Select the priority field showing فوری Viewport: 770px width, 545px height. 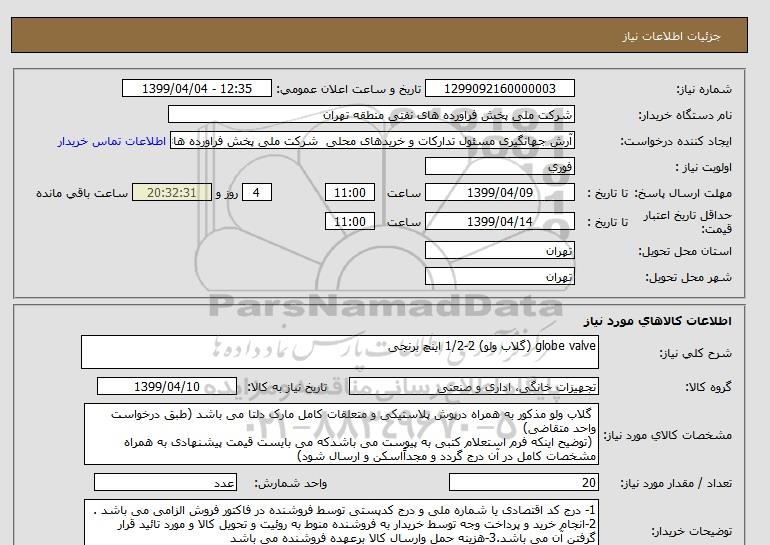coord(500,166)
